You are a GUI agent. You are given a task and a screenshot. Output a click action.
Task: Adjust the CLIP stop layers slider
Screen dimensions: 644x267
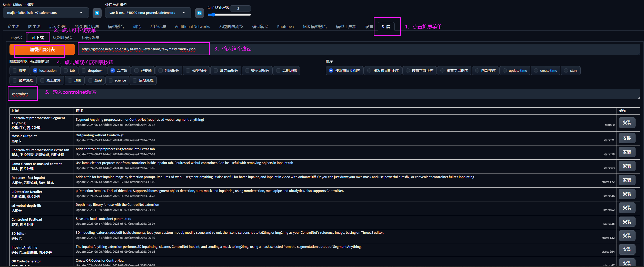[x=229, y=15]
